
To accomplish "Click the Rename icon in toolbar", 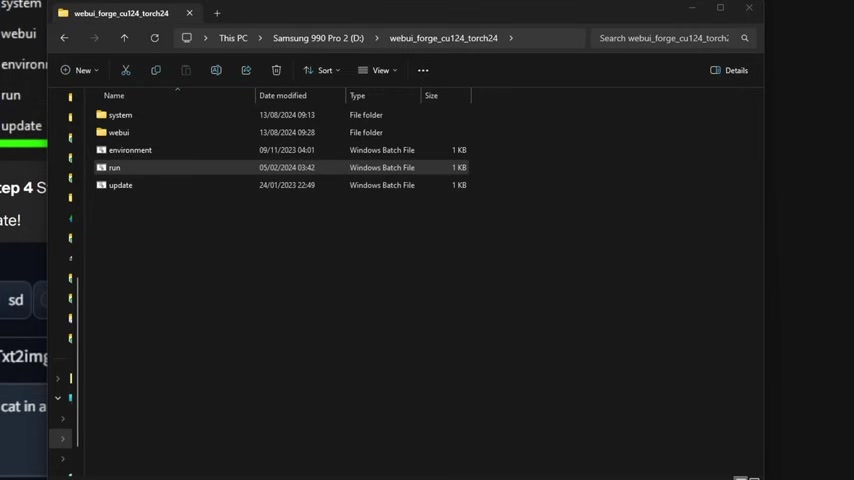I will tap(216, 70).
